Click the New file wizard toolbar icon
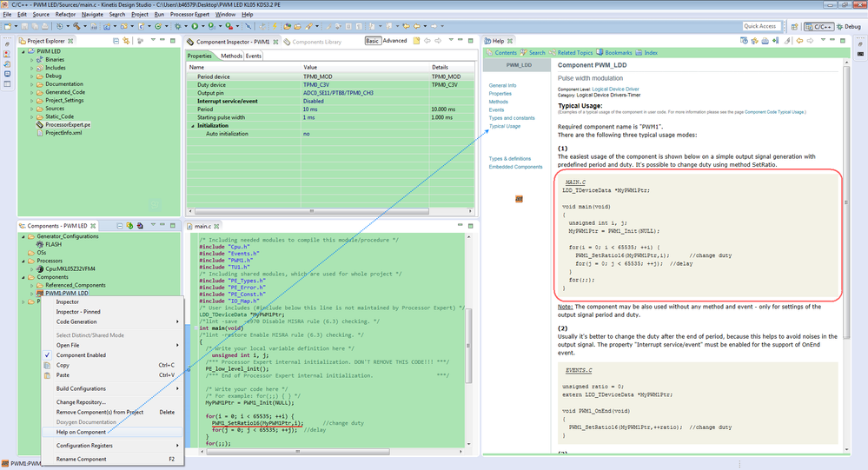868x470 pixels. pyautogui.click(x=8, y=26)
